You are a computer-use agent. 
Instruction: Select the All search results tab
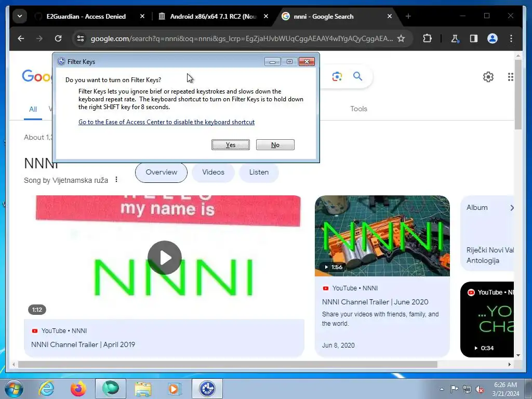33,109
